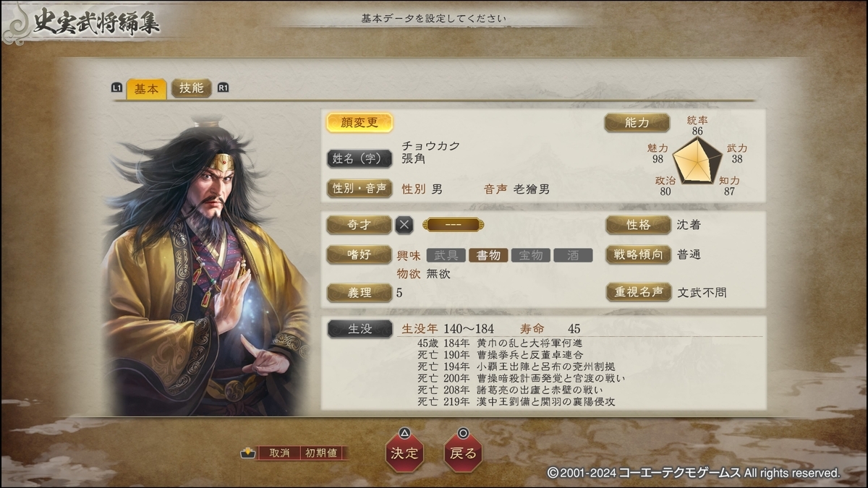Open the 性格 personality selector
Screen dimensions: 868x488
(x=638, y=225)
